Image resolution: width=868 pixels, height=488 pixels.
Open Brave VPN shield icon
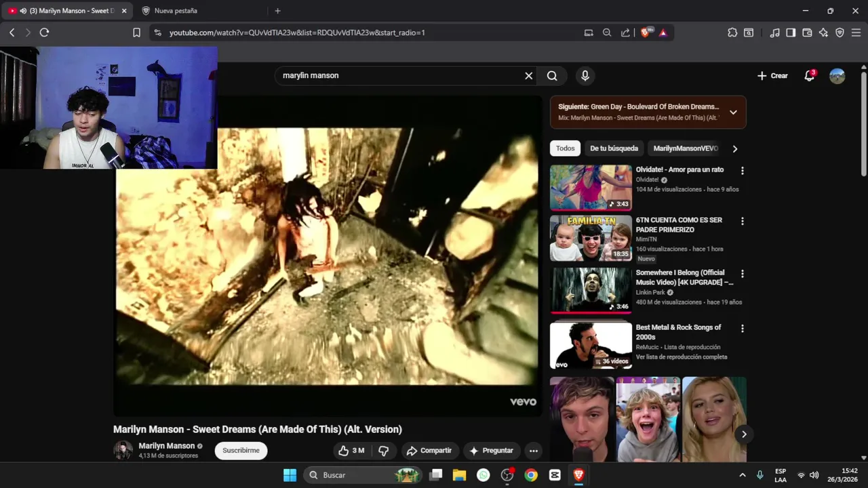pos(840,33)
